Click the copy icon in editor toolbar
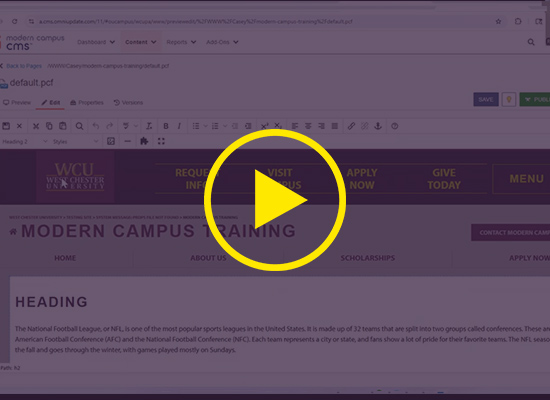This screenshot has width=550, height=400. [x=49, y=126]
